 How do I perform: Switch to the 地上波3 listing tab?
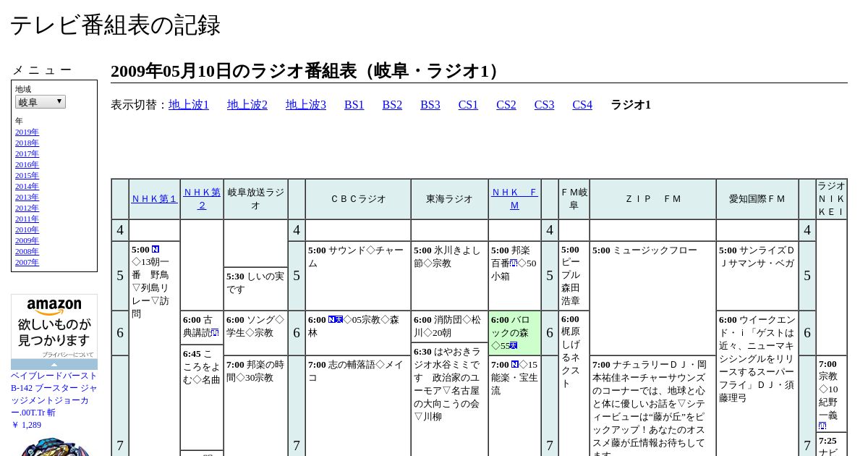click(306, 105)
